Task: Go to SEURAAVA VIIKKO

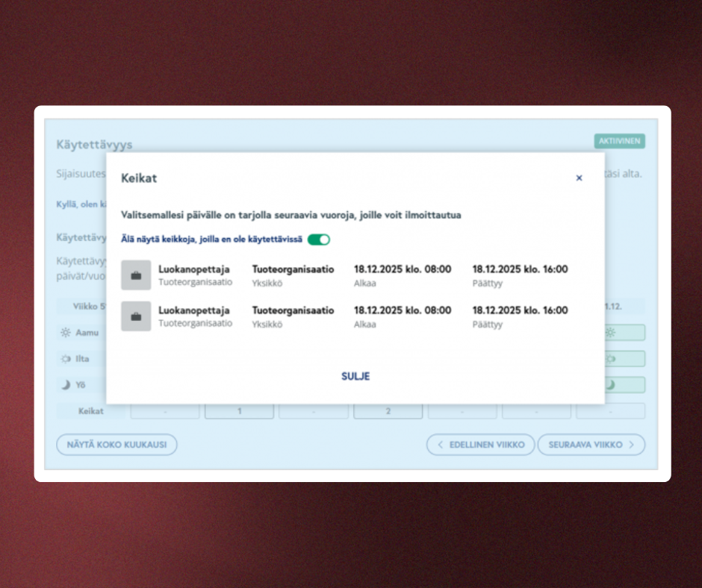Action: 591,445
